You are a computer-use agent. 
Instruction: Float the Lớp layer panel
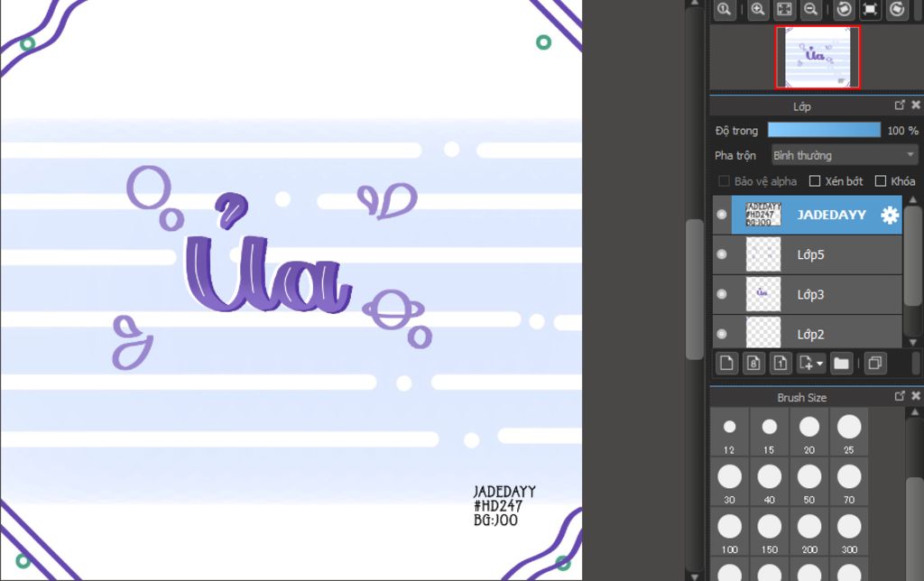900,105
